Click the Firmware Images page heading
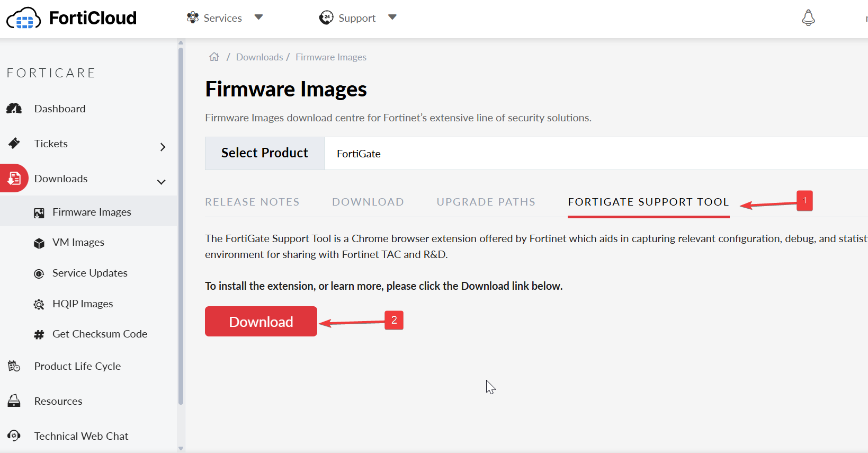This screenshot has height=453, width=868. pos(286,89)
